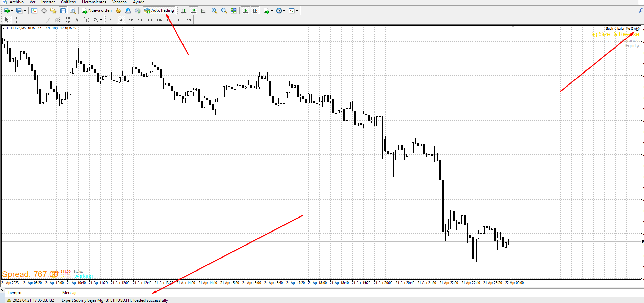The image size is (644, 303).
Task: Select the arrows symbols tool
Action: 96,20
